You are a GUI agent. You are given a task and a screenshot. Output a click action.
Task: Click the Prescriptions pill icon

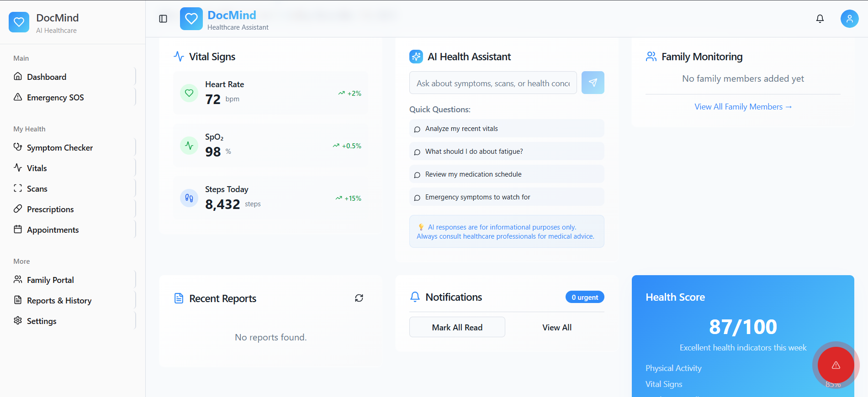(18, 209)
